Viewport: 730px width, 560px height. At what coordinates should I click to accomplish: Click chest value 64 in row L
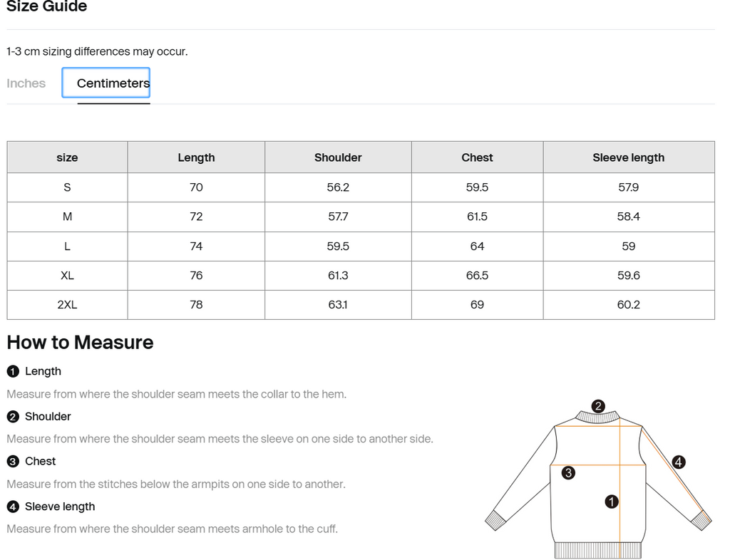[x=477, y=247]
